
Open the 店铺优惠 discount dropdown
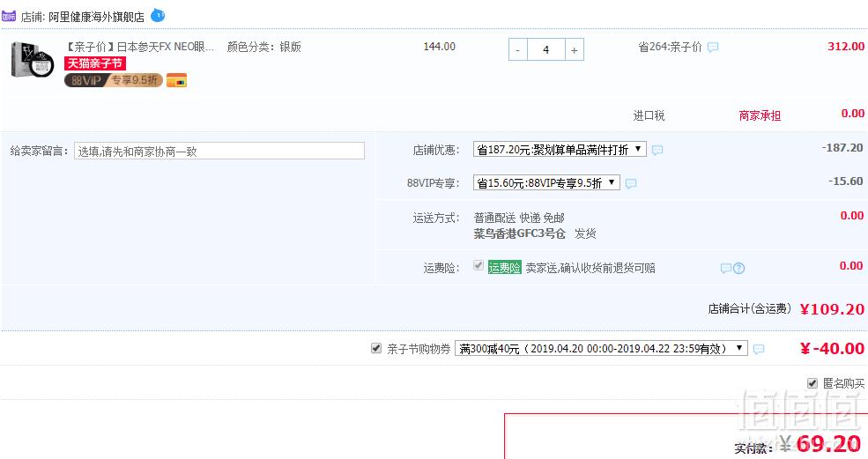click(560, 150)
